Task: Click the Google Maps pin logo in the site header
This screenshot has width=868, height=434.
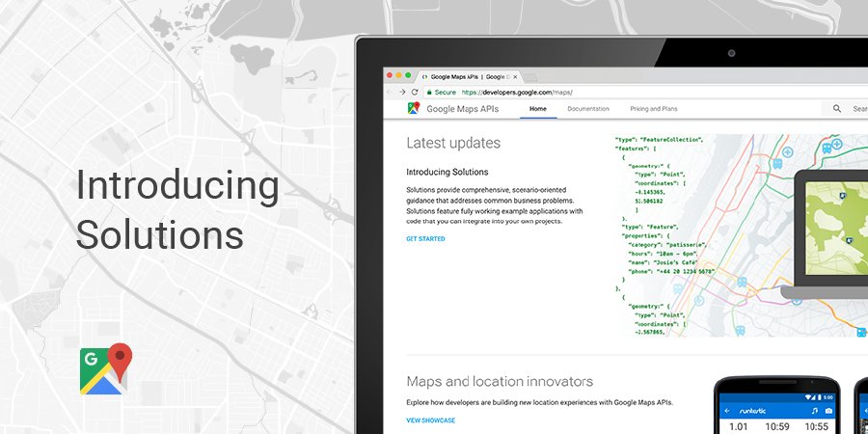Action: 414,108
